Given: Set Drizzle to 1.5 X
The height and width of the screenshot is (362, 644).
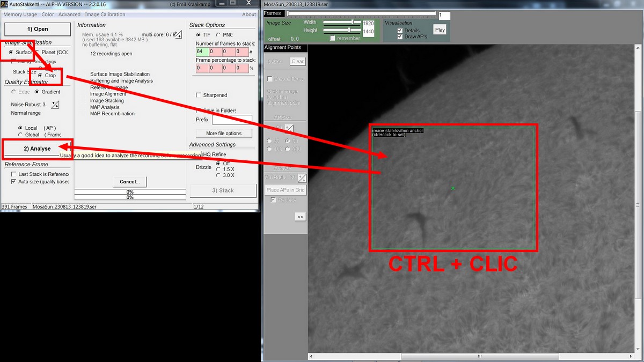Looking at the screenshot, I should click(x=218, y=169).
